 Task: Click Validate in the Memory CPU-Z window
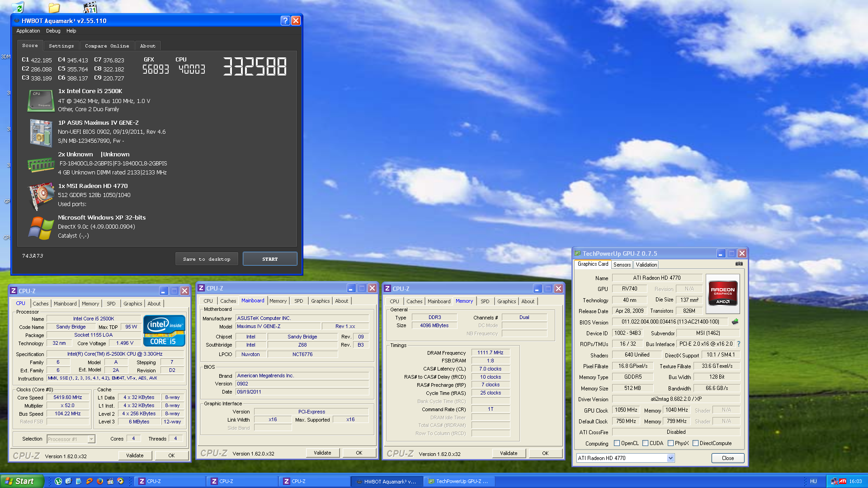(x=509, y=453)
